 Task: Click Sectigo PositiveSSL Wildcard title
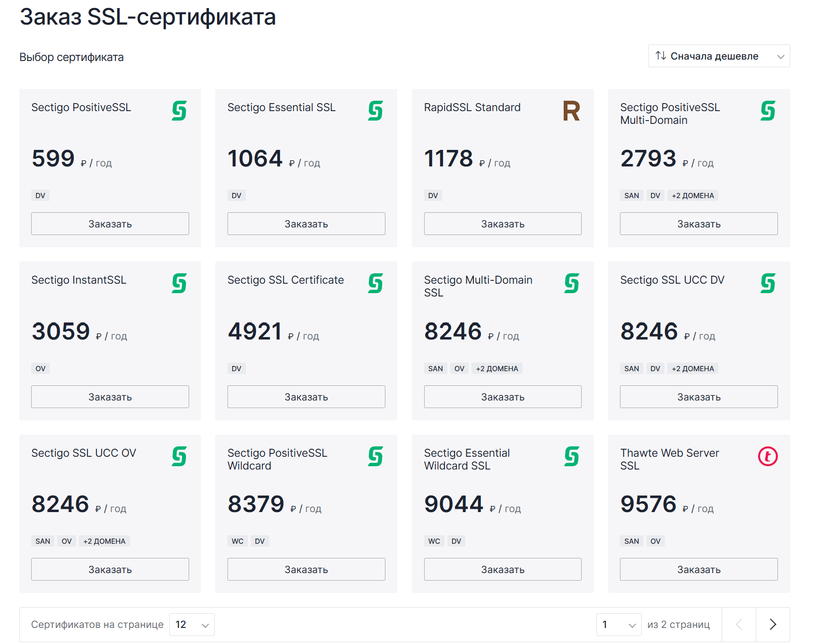277,459
